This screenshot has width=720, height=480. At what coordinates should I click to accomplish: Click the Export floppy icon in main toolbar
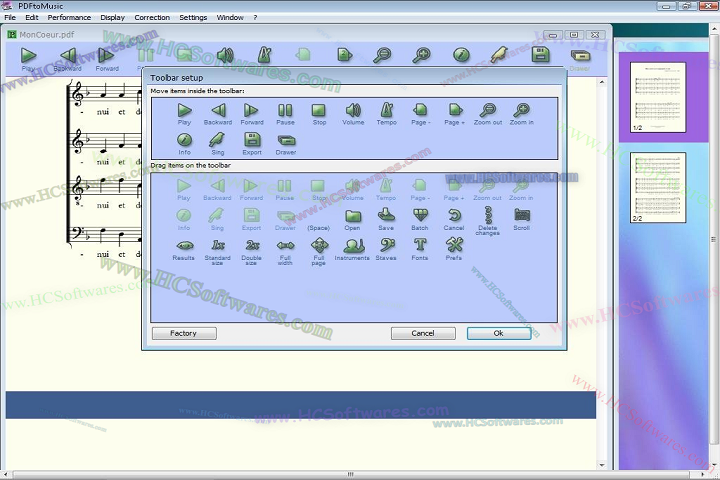click(x=540, y=55)
